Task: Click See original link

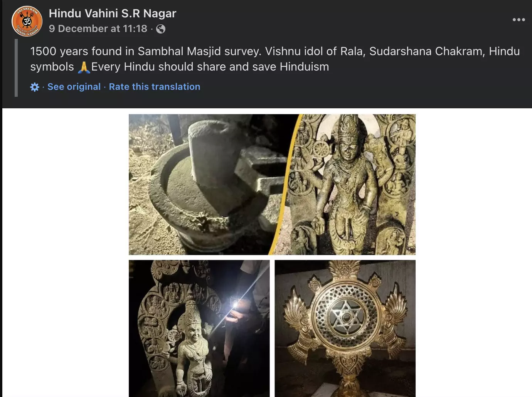Action: [74, 87]
